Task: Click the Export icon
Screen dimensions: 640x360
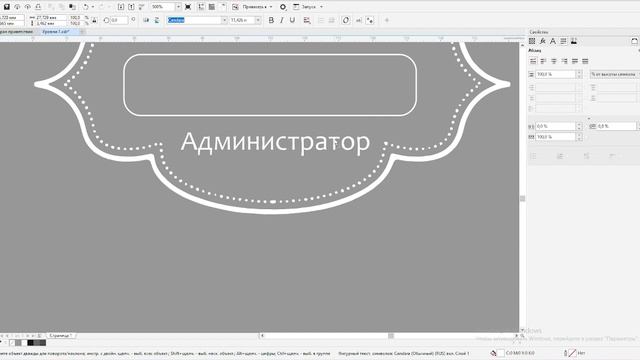Action: click(131, 7)
